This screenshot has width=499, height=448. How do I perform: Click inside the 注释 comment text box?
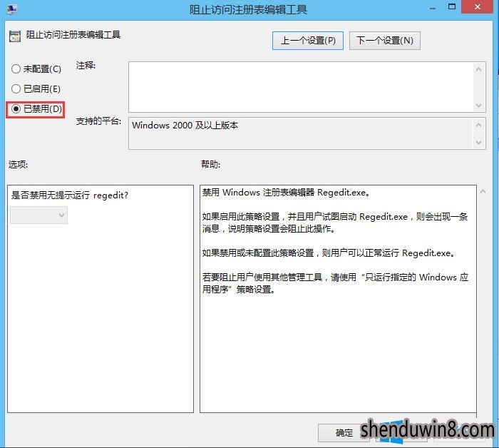coord(301,87)
